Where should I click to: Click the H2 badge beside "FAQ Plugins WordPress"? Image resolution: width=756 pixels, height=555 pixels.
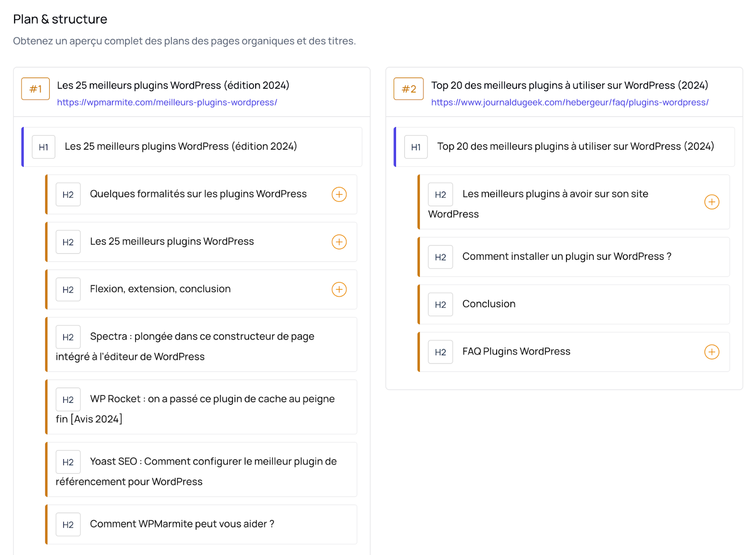[x=440, y=352]
